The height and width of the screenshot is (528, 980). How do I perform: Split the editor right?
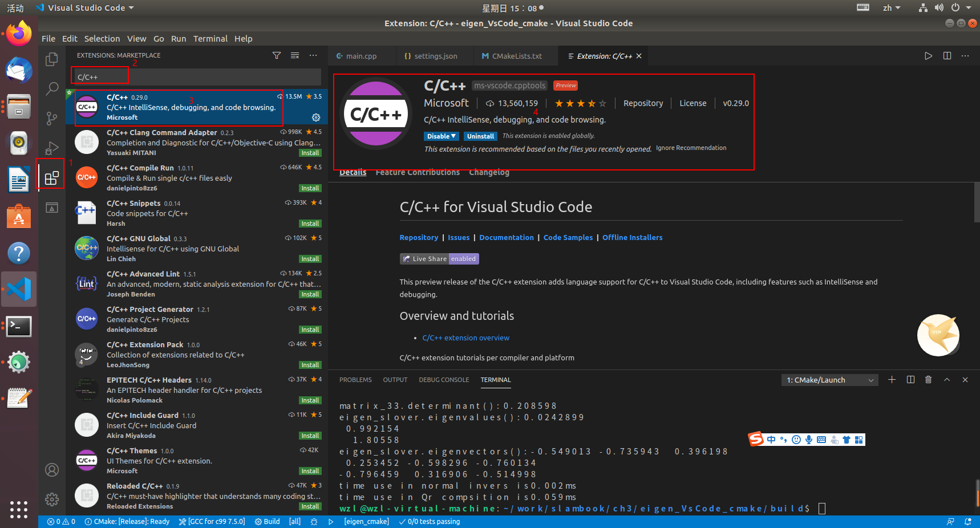click(x=947, y=56)
